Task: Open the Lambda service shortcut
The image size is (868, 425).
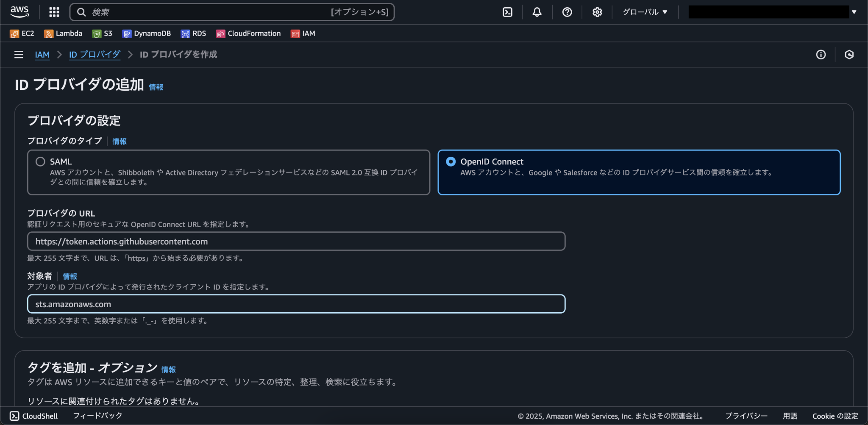Action: click(63, 33)
